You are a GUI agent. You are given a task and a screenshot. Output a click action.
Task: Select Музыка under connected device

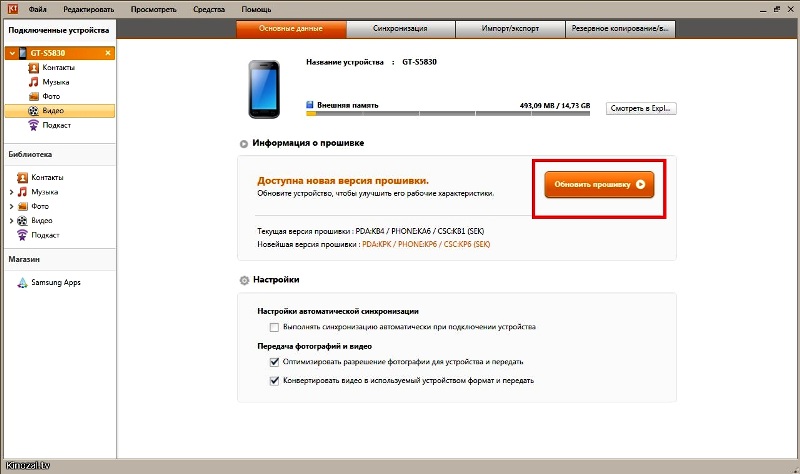pos(48,82)
